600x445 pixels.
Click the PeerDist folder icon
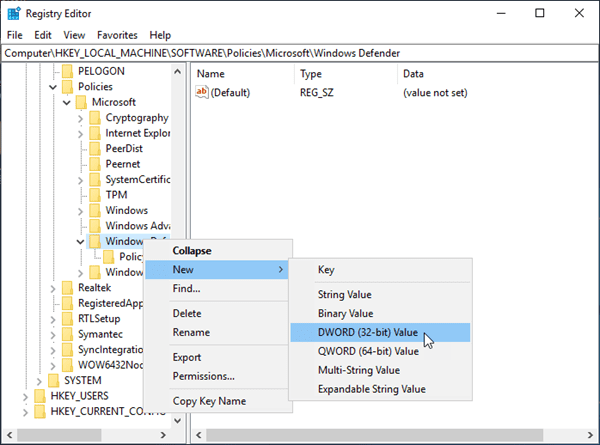(95, 148)
